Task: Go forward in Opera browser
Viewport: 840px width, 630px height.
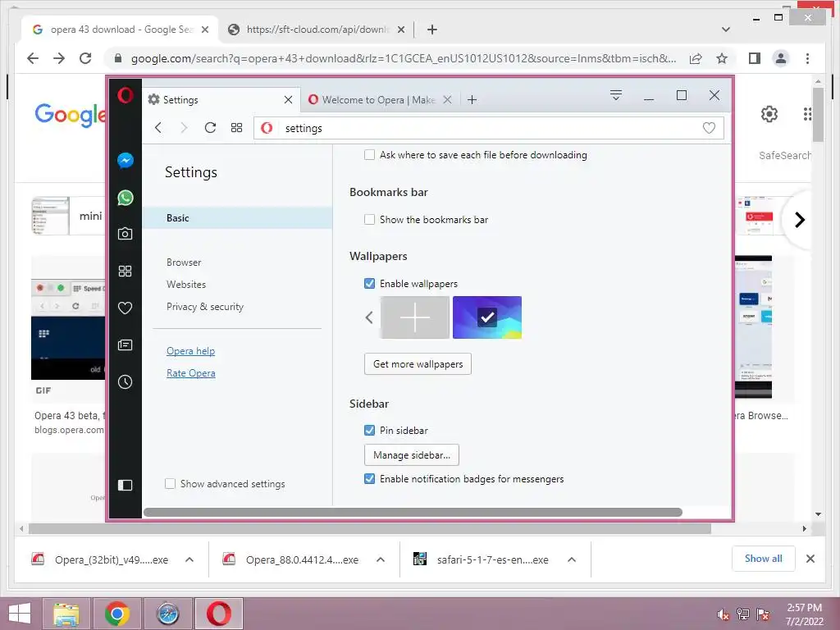Action: [x=184, y=127]
